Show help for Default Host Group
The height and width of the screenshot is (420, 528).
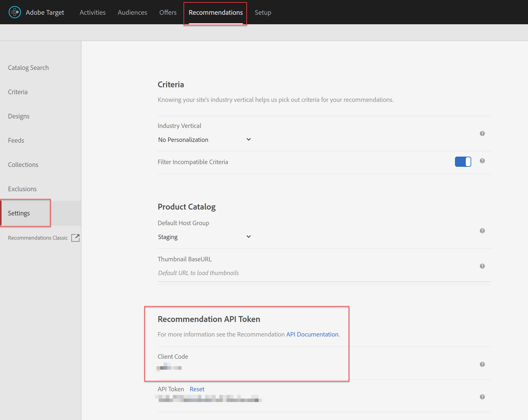482,231
